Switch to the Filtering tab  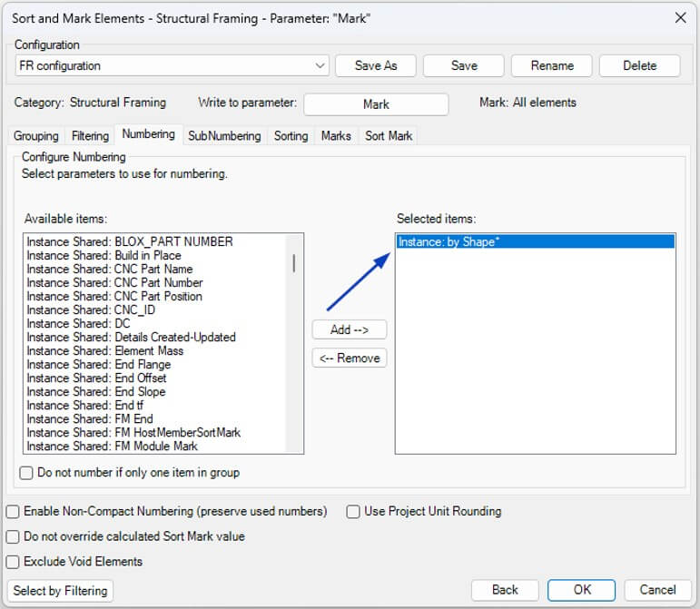point(90,135)
